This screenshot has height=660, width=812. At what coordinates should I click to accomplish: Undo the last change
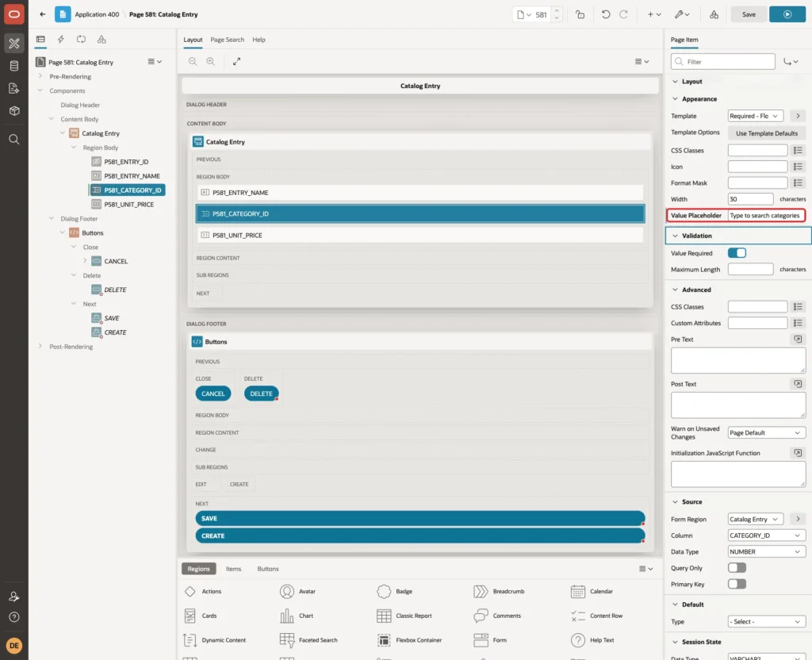click(605, 14)
